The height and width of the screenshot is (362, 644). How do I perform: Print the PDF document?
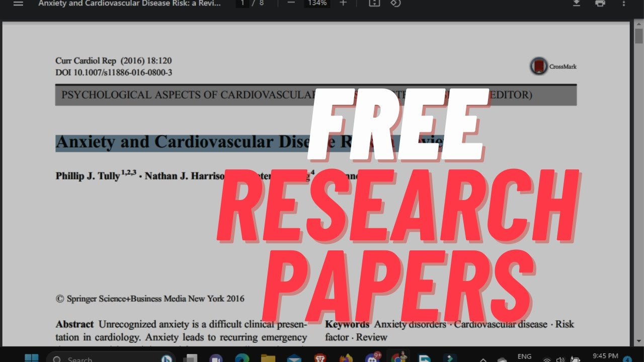[x=600, y=3]
